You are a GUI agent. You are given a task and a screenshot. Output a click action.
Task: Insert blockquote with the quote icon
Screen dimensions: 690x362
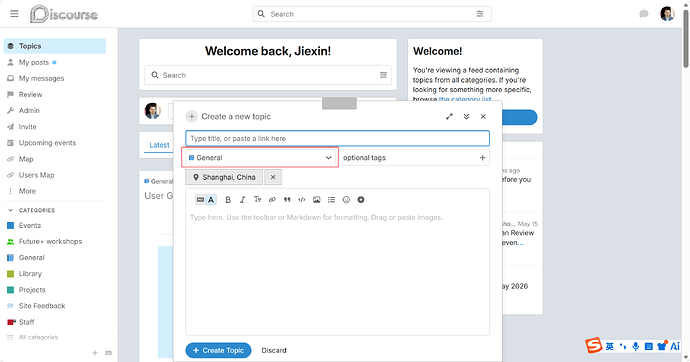[x=287, y=200]
